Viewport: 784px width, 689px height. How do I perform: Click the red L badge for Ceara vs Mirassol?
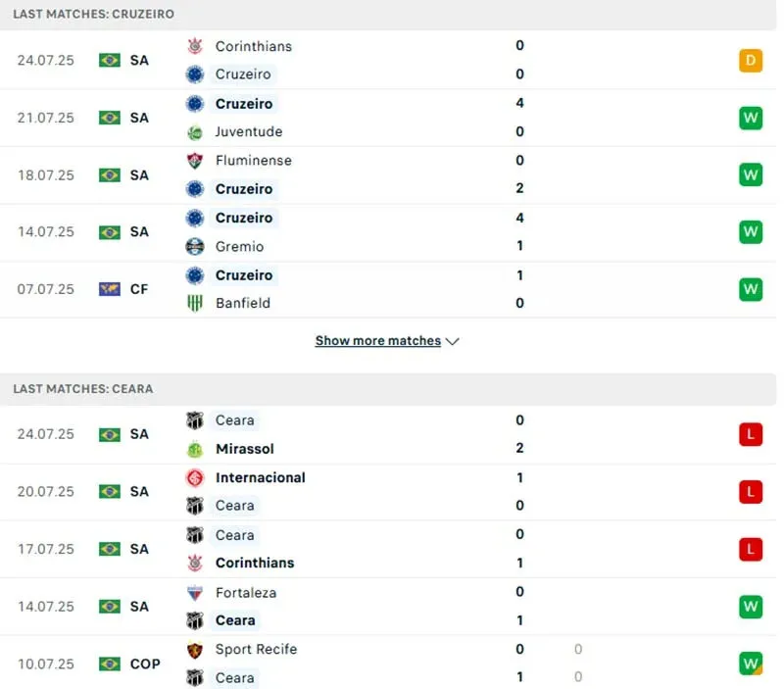point(751,434)
